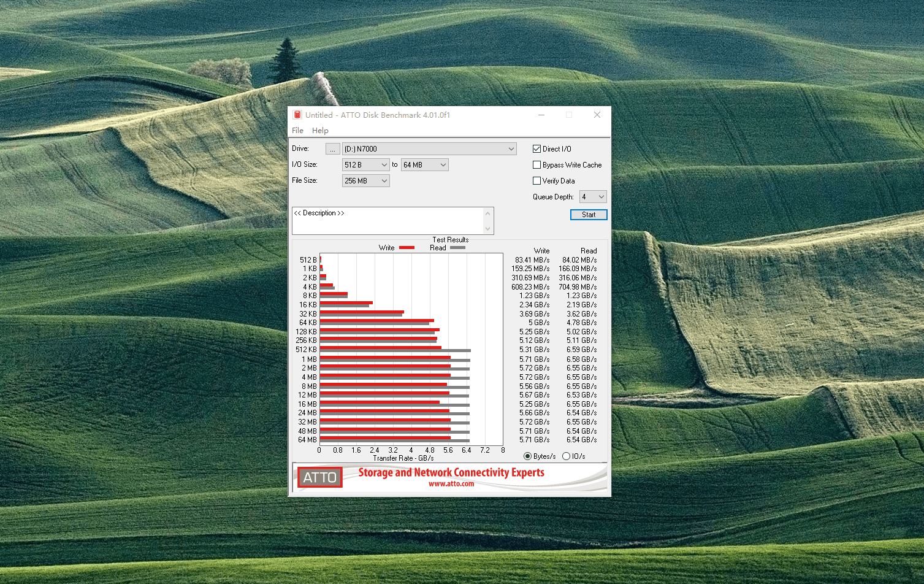Open the File menu
This screenshot has width=924, height=584.
297,131
